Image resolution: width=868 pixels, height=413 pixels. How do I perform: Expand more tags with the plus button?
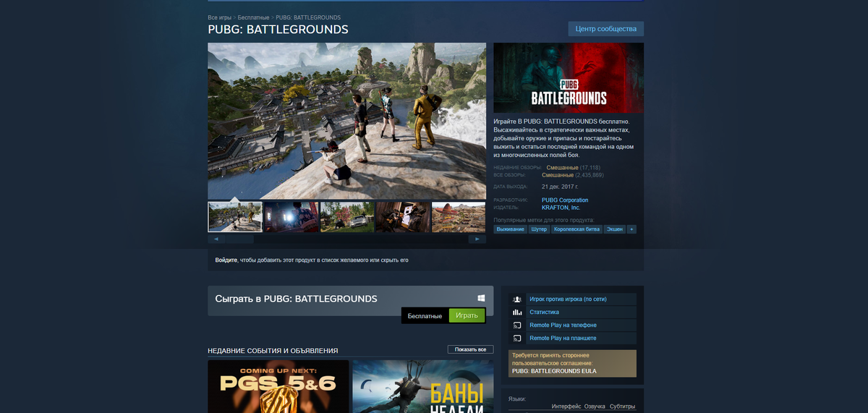tap(631, 229)
